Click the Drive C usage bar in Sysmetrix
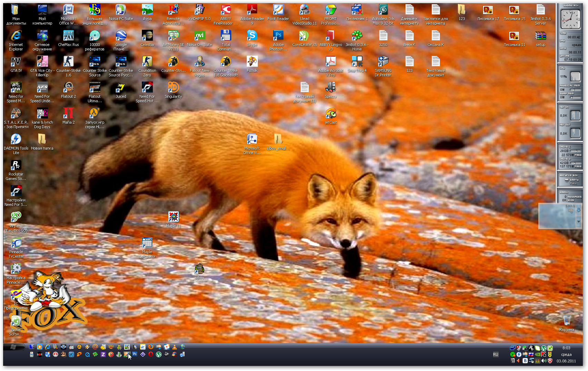588x371 pixels. [x=575, y=151]
